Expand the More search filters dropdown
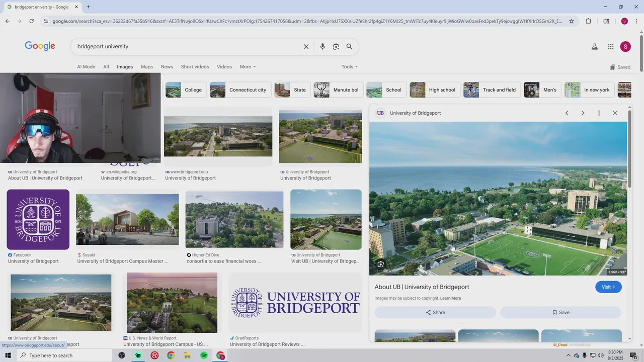 pyautogui.click(x=248, y=67)
